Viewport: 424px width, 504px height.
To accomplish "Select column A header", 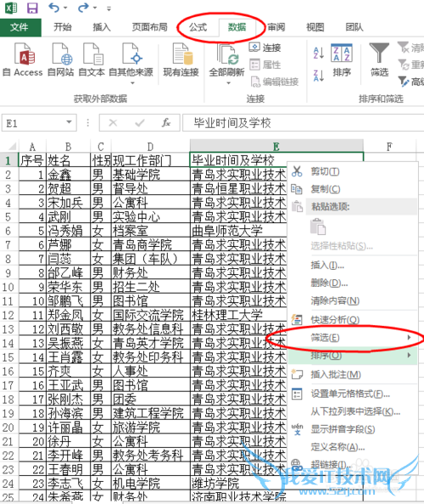I will tap(32, 147).
